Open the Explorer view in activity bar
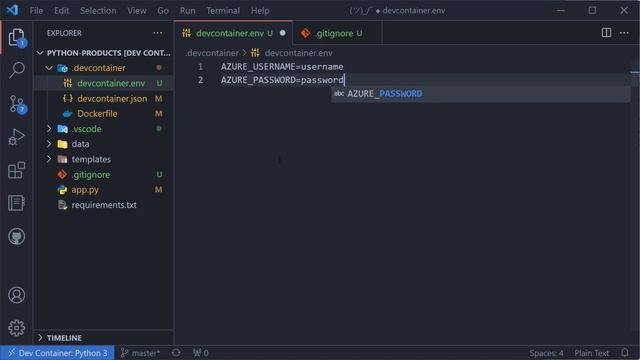 (x=16, y=37)
